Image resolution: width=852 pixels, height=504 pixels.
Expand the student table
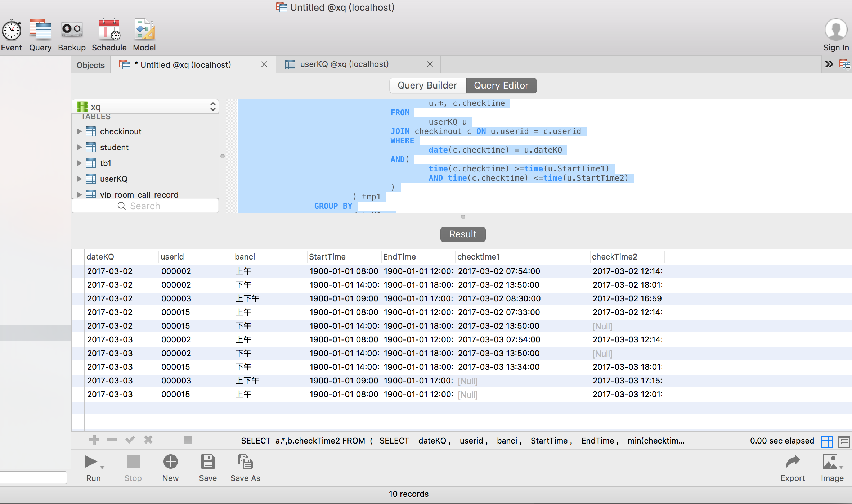coord(79,147)
